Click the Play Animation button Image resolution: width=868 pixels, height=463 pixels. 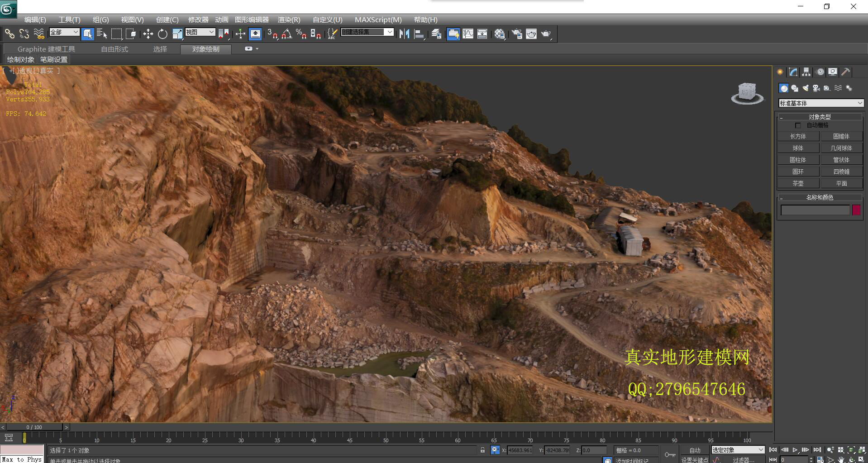(x=795, y=450)
